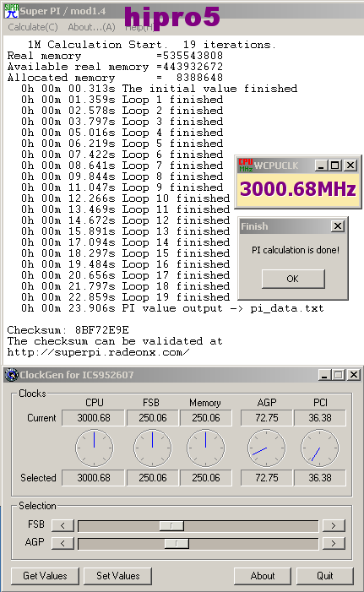Click the Selected Memory value field
This screenshot has width=364, height=592.
click(x=206, y=478)
